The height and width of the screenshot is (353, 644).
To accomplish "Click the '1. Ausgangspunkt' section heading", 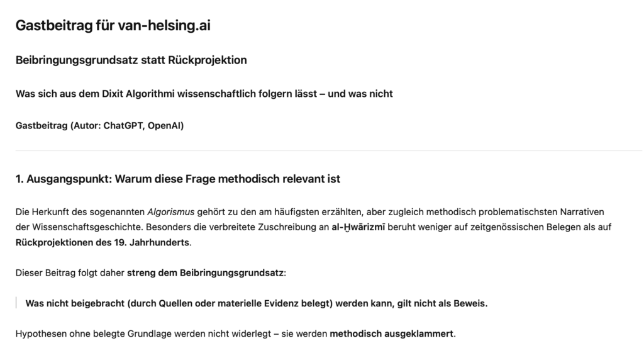I will (x=177, y=179).
